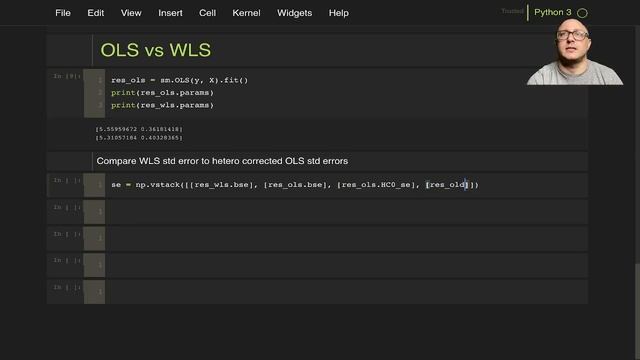
Task: Open the Edit menu
Action: click(96, 13)
